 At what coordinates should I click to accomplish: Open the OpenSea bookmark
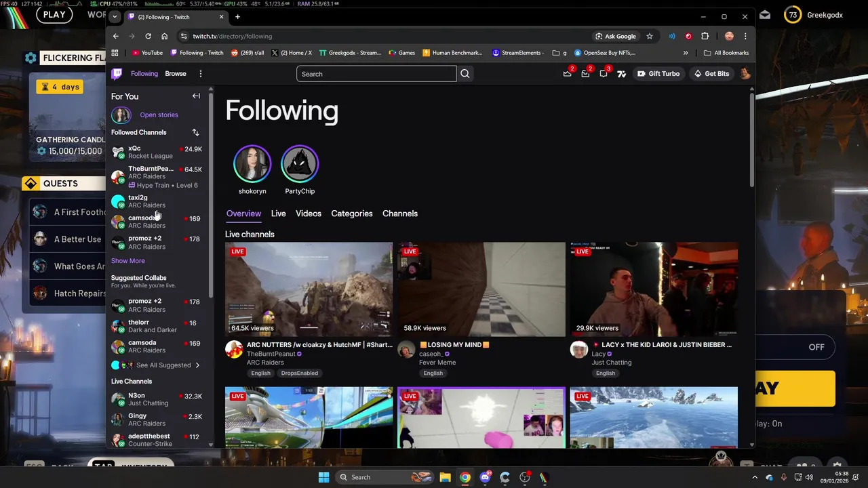(x=605, y=53)
